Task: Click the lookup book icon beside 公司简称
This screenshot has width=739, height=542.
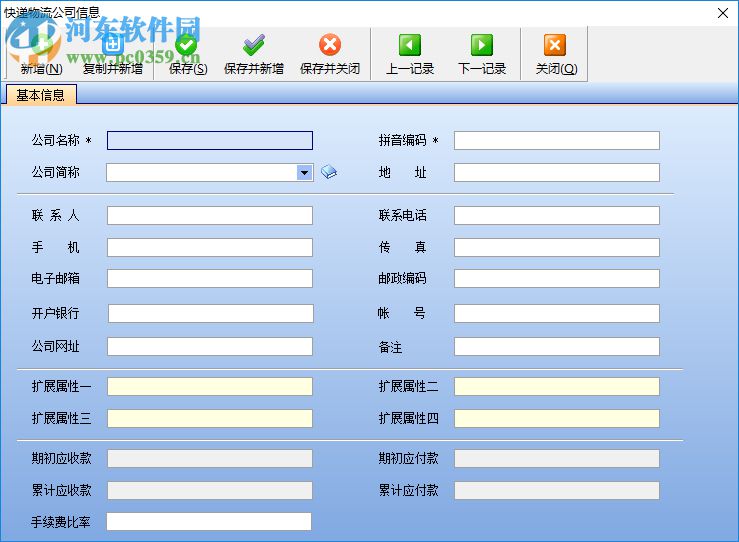Action: coord(329,172)
